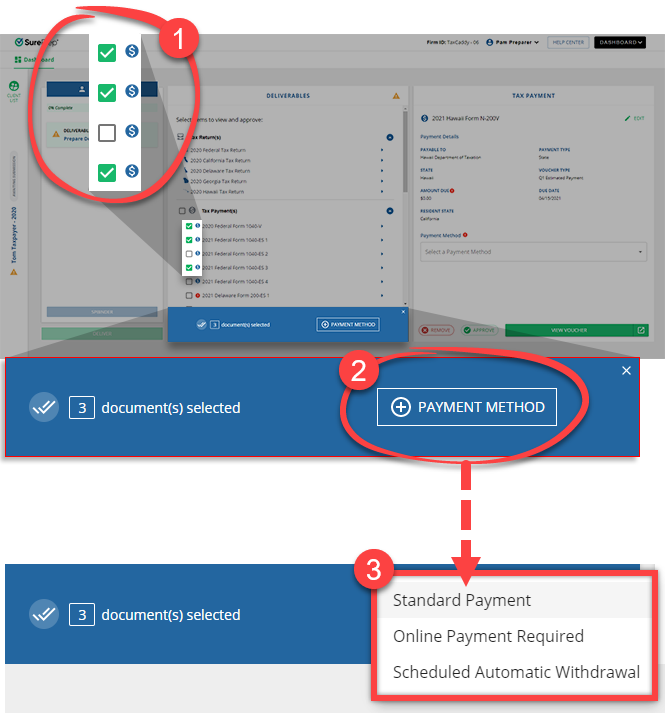This screenshot has width=665, height=713.
Task: Click the Deliverables list scrollbar thumb
Action: 405,151
